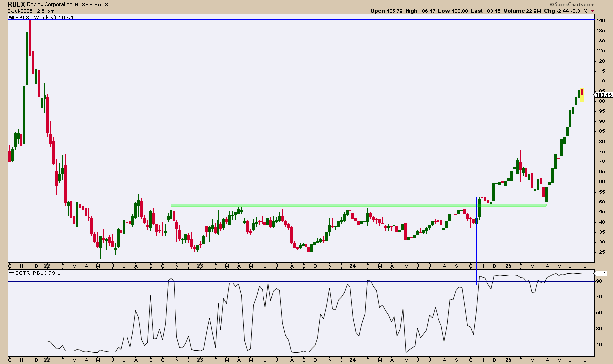613x364 pixels.
Task: Click the candlestick legend icon beside RBLX (Weekly)
Action: pos(11,17)
